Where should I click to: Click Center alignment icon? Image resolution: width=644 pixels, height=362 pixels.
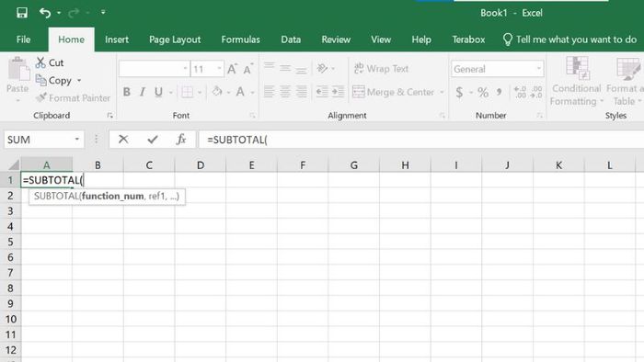tap(285, 92)
